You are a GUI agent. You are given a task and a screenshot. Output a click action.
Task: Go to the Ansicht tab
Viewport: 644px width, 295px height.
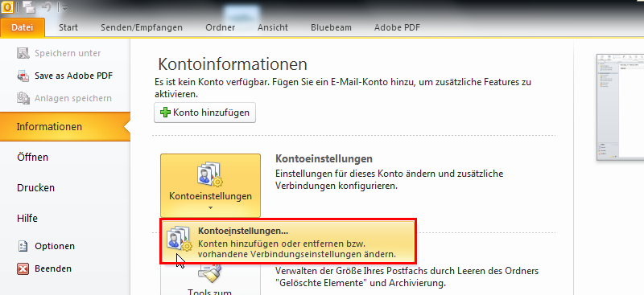[273, 28]
